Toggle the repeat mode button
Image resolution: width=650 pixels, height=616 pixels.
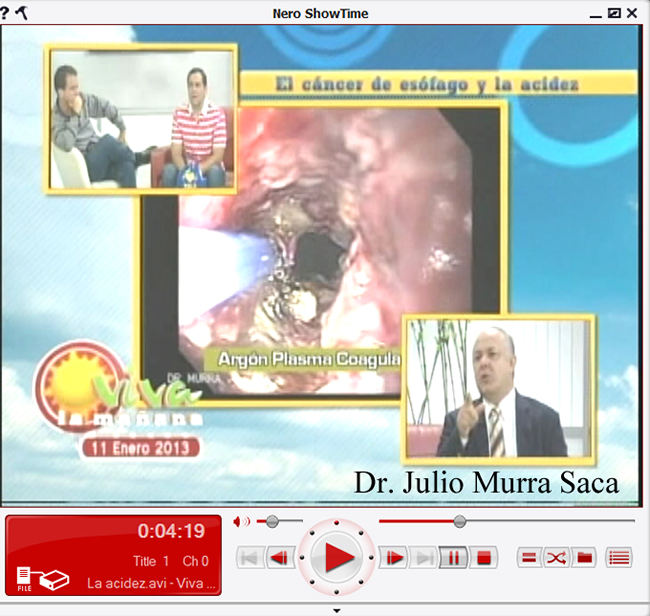[x=530, y=558]
